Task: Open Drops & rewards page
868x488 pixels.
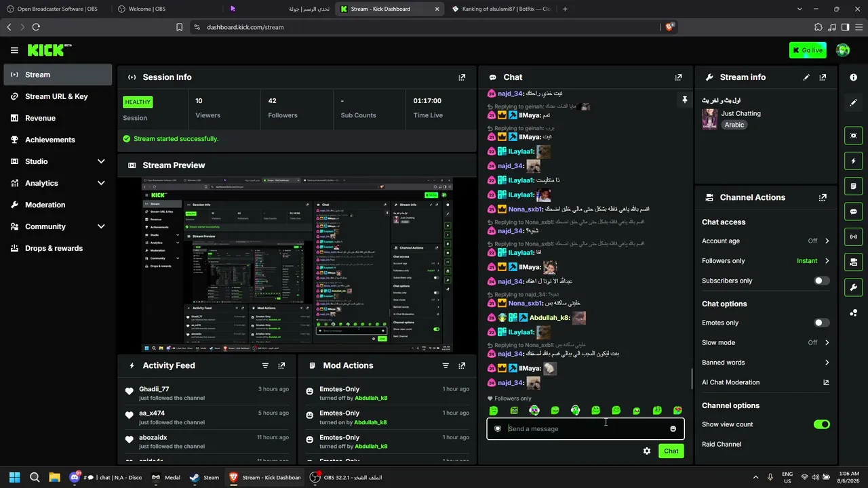Action: (x=58, y=248)
